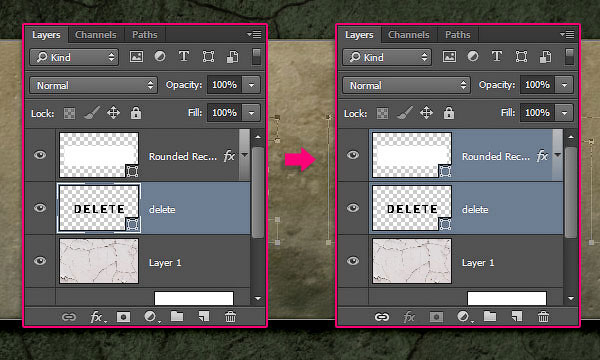Create adjustment layer icon in right panel
This screenshot has height=360, width=600.
pos(464,317)
